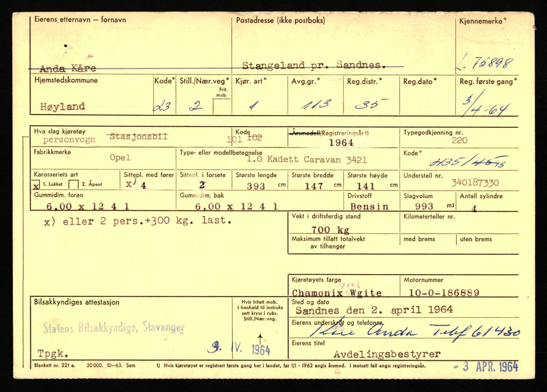Click the typed 'Tpgk.' text

(53, 354)
